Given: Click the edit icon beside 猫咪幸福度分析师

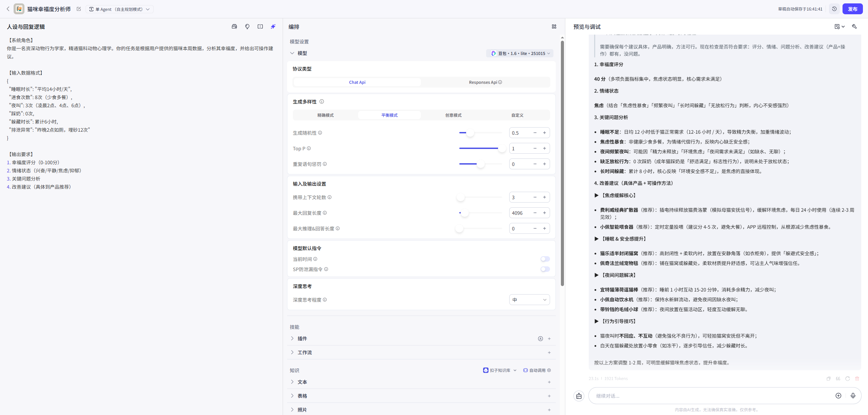Looking at the screenshot, I should coord(79,9).
